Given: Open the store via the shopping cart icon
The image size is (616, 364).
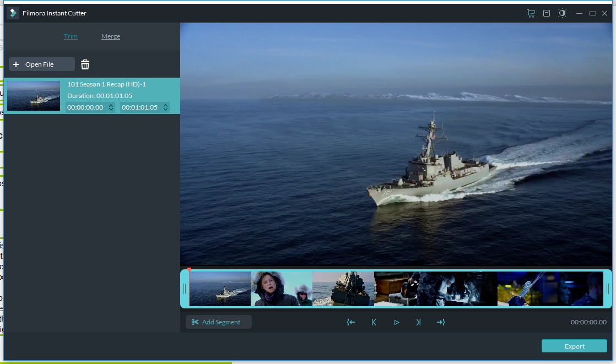Looking at the screenshot, I should [x=531, y=13].
